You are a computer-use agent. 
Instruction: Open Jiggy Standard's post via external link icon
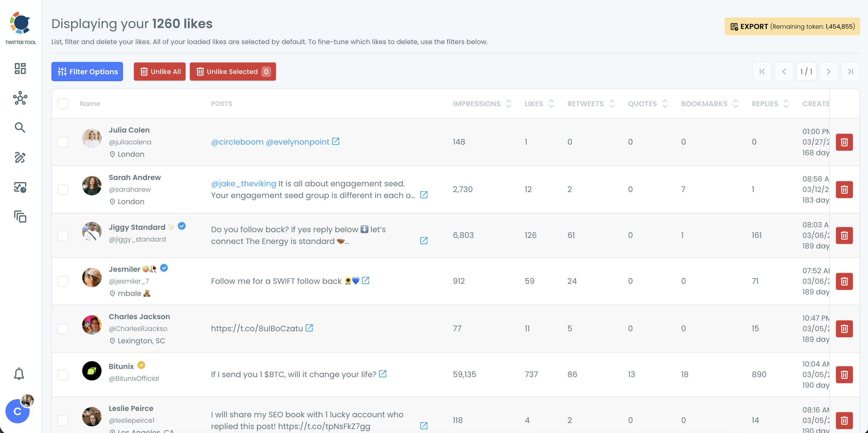tap(424, 240)
